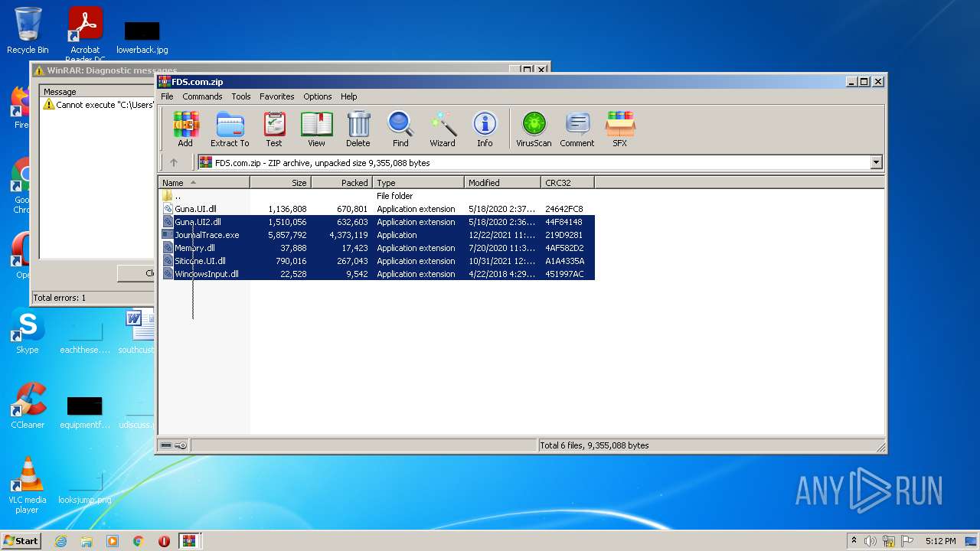Click the View toolbar icon

316,129
